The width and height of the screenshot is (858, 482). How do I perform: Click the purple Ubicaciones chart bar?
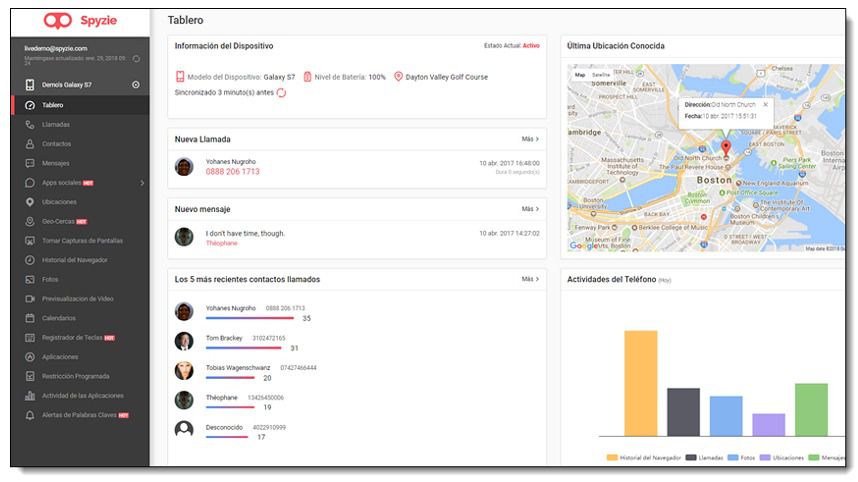(x=769, y=425)
